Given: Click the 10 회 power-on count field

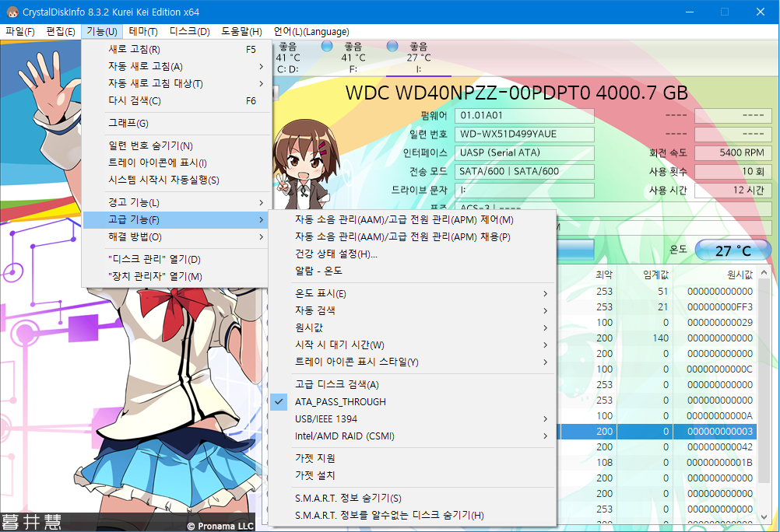Looking at the screenshot, I should point(733,172).
